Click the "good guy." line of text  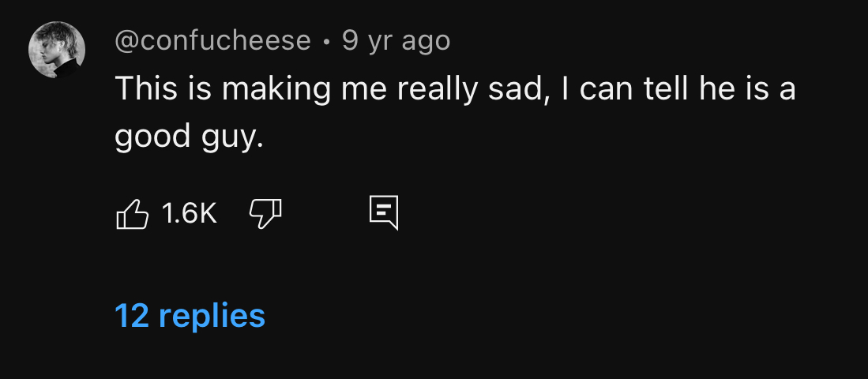pos(188,137)
